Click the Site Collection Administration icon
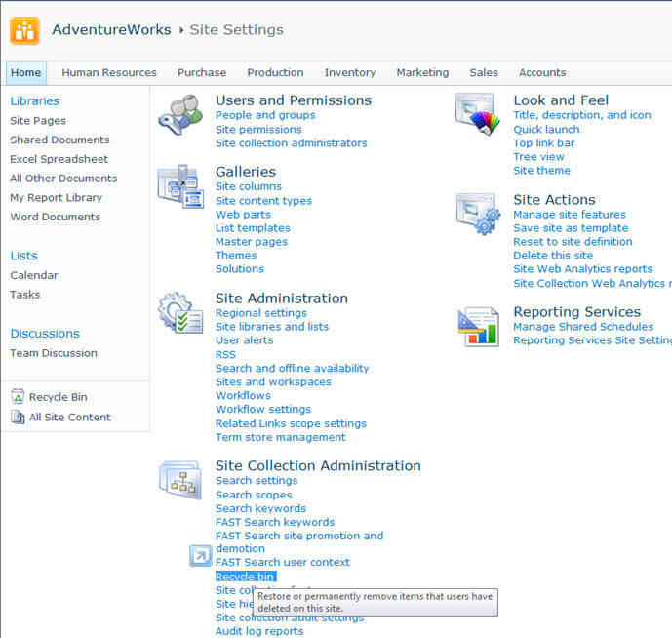Image resolution: width=672 pixels, height=638 pixels. coord(180,480)
